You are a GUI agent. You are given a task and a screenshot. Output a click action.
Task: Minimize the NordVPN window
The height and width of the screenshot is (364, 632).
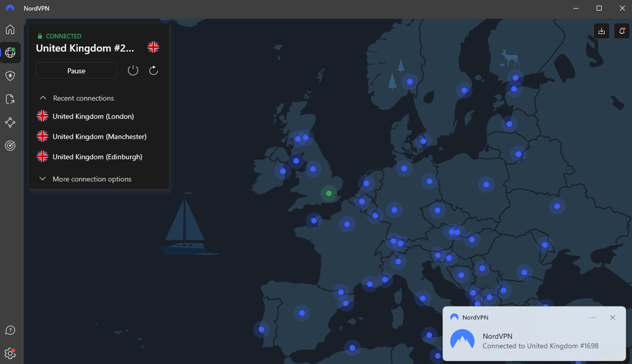pos(576,8)
